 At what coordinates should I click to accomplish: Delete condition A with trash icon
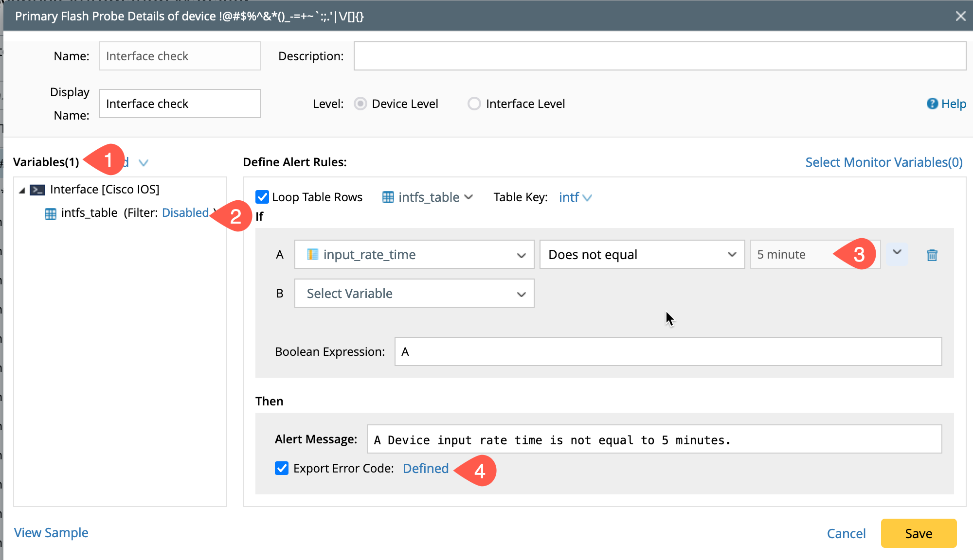932,255
